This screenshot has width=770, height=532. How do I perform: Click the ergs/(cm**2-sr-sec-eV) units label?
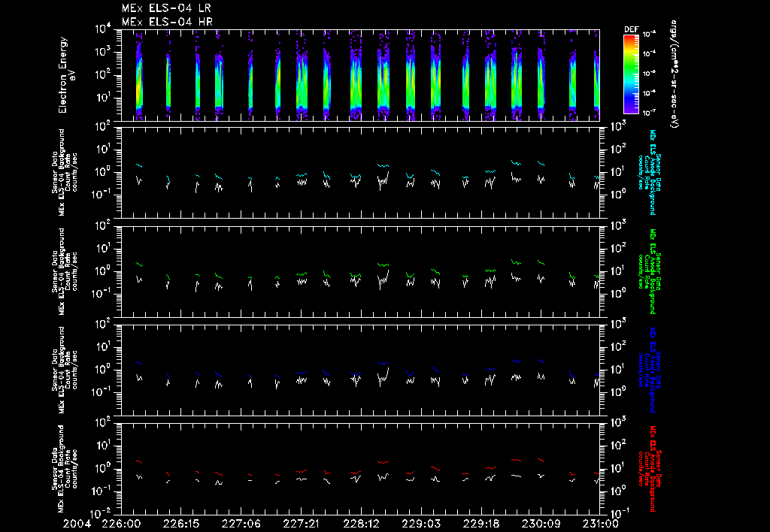click(x=675, y=74)
